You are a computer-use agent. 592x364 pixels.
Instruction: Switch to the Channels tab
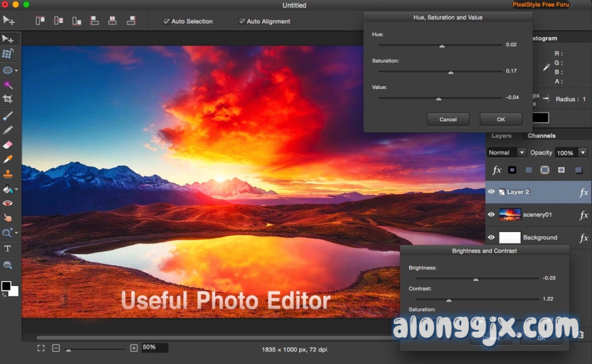click(x=541, y=136)
